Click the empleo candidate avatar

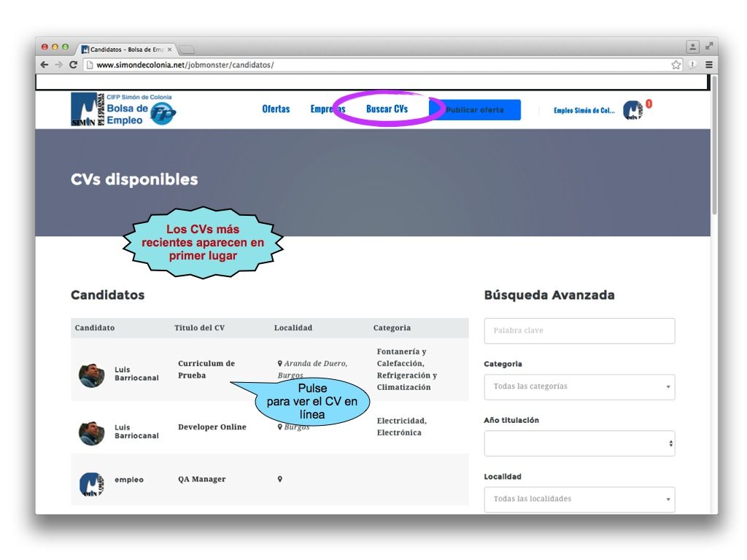[91, 484]
